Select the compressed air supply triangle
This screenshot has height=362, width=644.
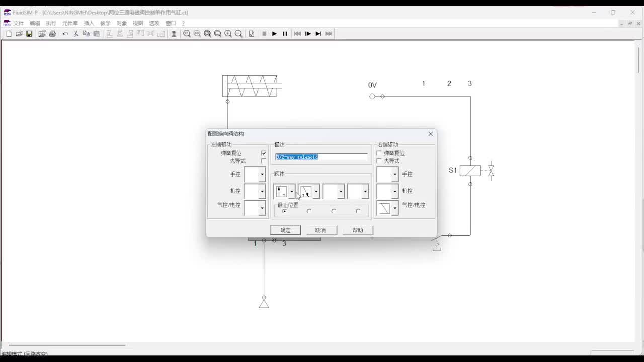coord(264,303)
